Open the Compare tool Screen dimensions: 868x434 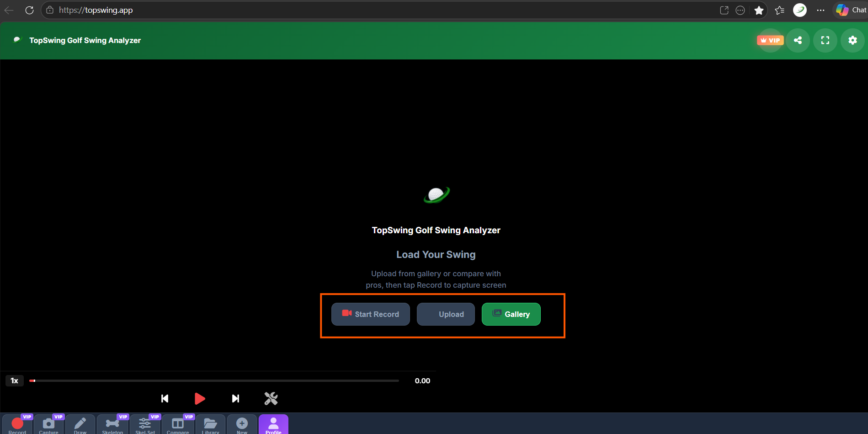point(178,424)
